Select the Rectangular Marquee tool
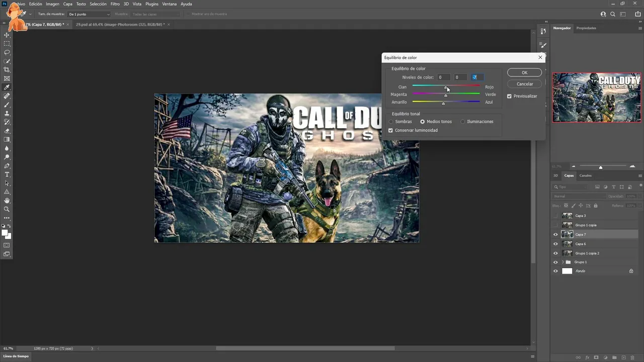 coord(7,44)
